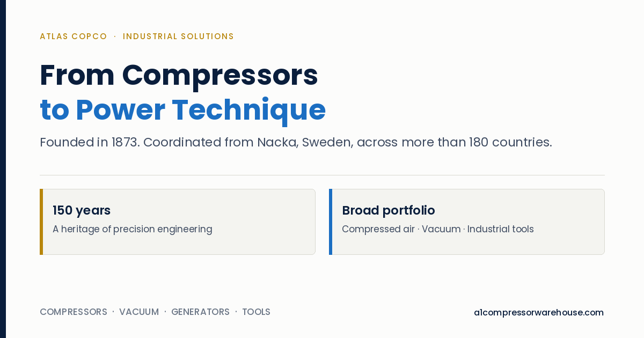Select the ATLAS COPCO header label
Image resolution: width=644 pixels, height=338 pixels.
[x=74, y=36]
